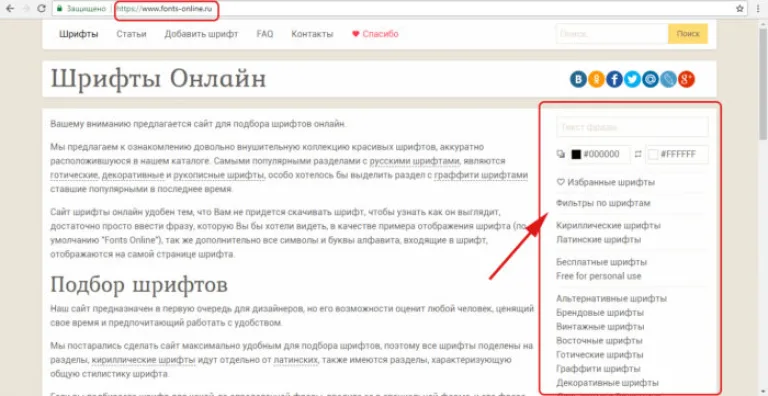Pick the white background color swatch
The image size is (768, 396).
click(x=653, y=154)
